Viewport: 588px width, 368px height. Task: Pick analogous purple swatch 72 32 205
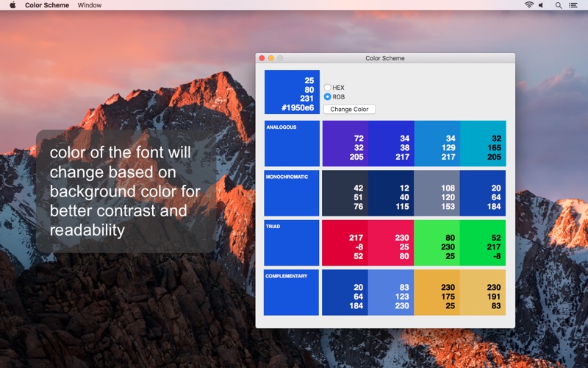pos(345,144)
